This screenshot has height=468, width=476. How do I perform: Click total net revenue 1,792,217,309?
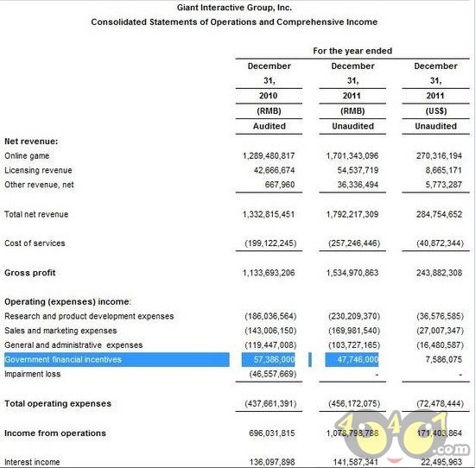coord(352,214)
